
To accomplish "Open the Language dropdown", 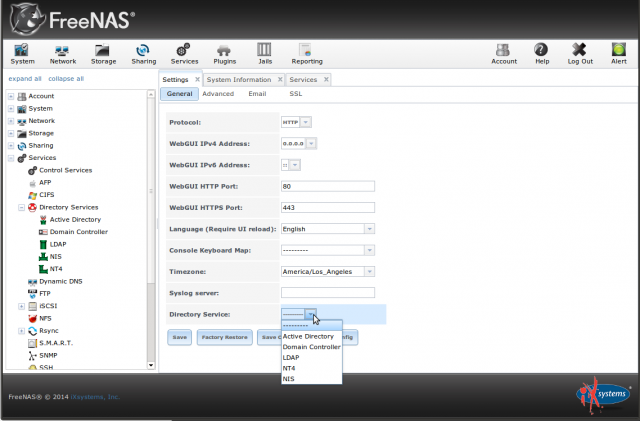I will 369,229.
